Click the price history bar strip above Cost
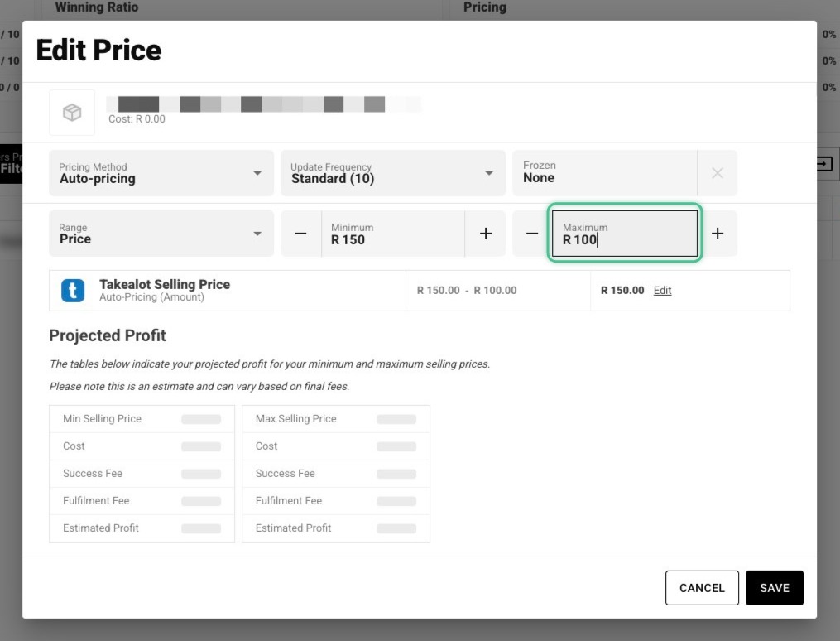Screen dimensions: 840x641 (x=265, y=103)
